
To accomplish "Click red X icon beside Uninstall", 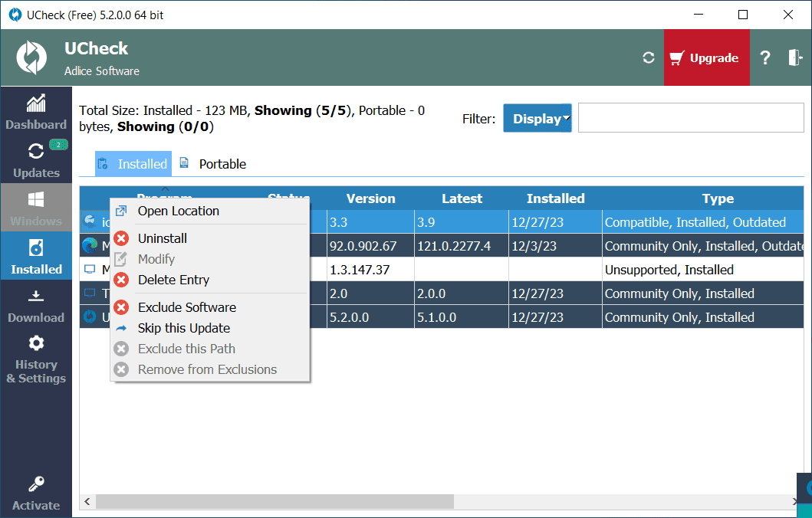I will coord(121,238).
